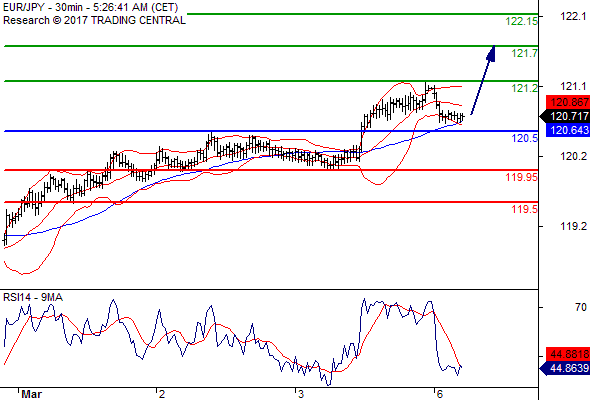This screenshot has height=400, width=590.
Task: Click the red 119.95 support label
Action: click(522, 177)
